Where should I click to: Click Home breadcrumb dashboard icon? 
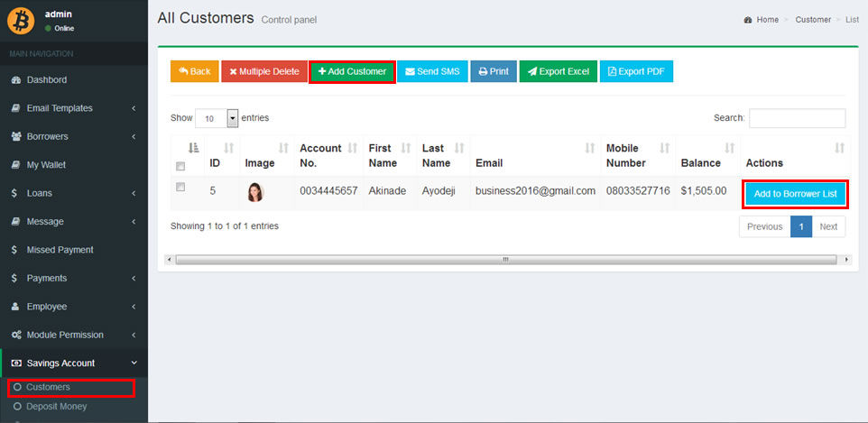[748, 20]
